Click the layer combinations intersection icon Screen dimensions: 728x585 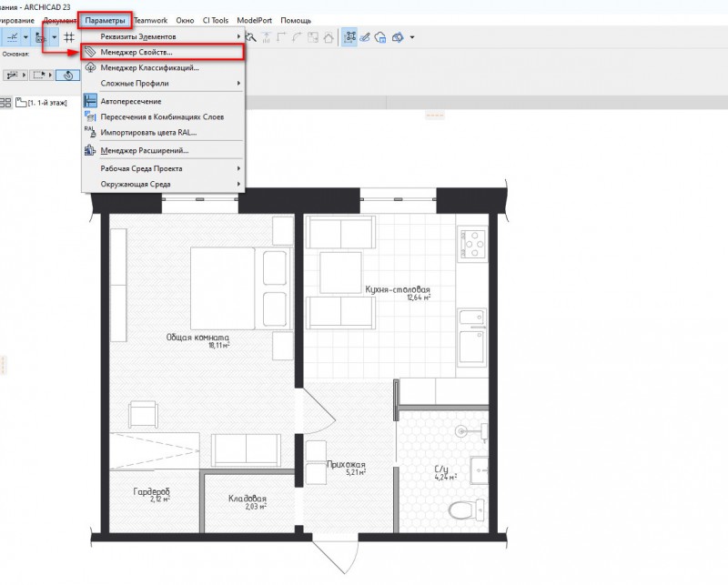90,116
